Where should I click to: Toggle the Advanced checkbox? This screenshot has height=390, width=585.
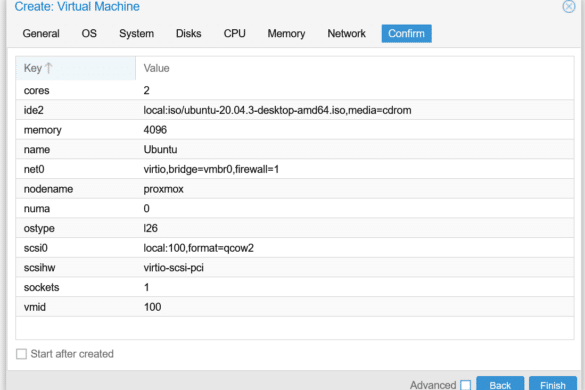[465, 385]
